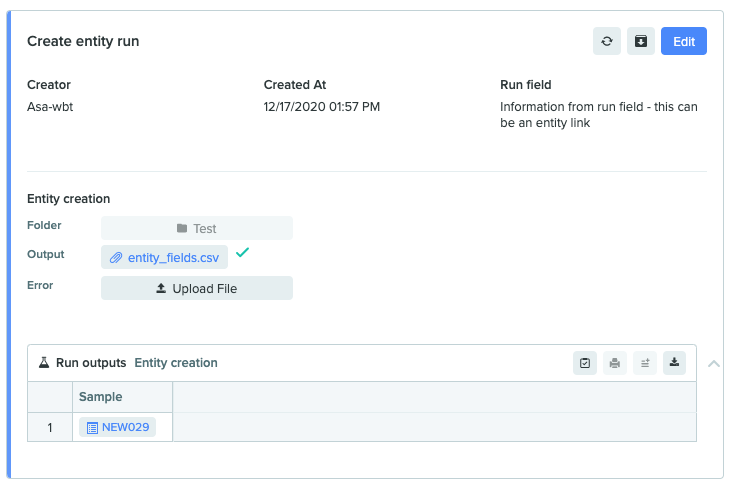Click Upload File for the Error field
734x491 pixels.
click(x=197, y=288)
